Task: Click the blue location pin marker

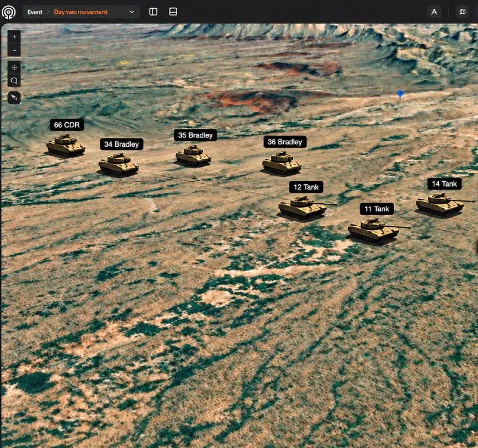Action: (x=400, y=94)
